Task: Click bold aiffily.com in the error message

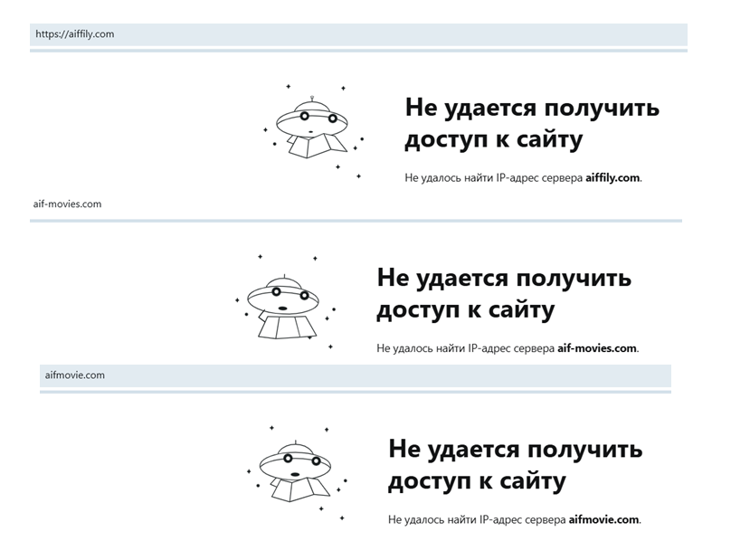Action: coord(612,178)
